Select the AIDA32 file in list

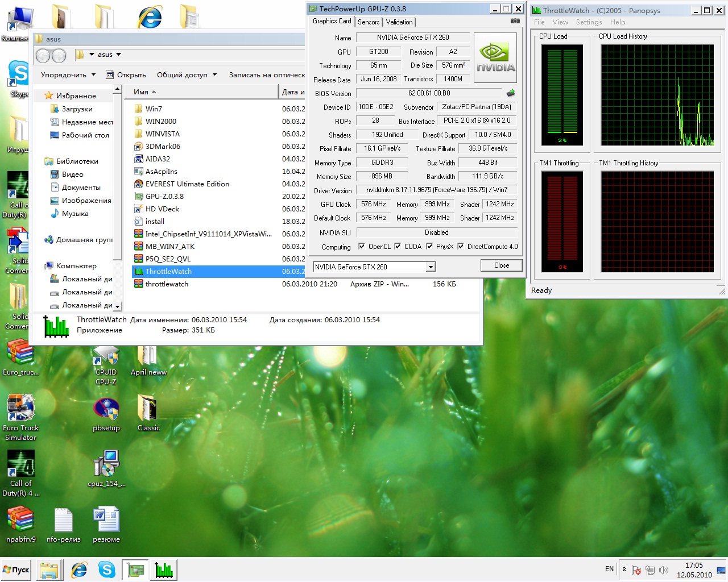158,159
